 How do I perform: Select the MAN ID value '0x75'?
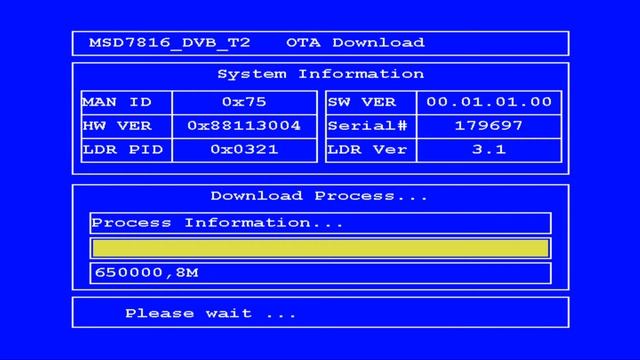coord(244,102)
